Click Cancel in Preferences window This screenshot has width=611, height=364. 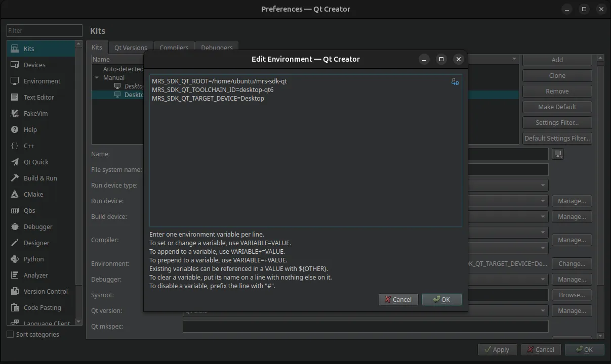point(541,349)
